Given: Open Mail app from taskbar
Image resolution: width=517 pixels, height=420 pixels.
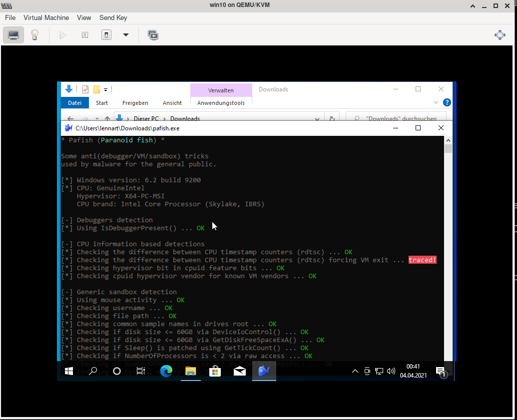Looking at the screenshot, I should 240,371.
